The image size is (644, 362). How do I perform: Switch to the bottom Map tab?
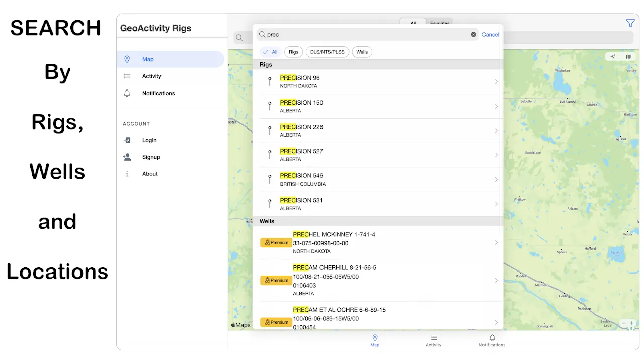pos(375,341)
